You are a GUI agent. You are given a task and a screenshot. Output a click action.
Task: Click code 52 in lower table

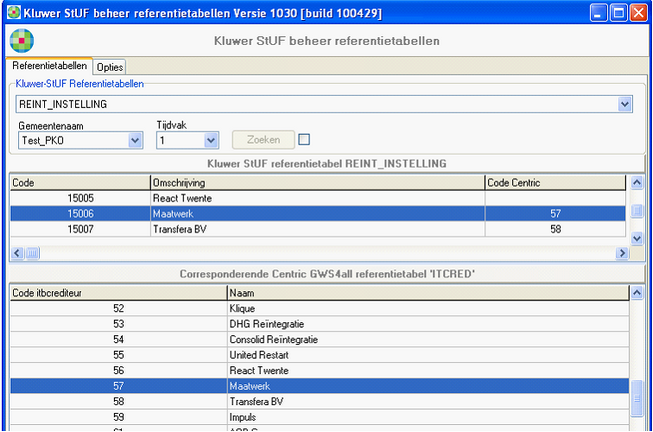click(x=119, y=309)
